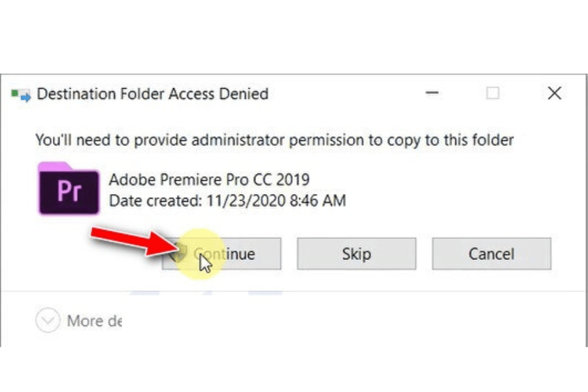The width and height of the screenshot is (588, 392).
Task: Minimize the Access Denied dialog
Action: tap(432, 94)
